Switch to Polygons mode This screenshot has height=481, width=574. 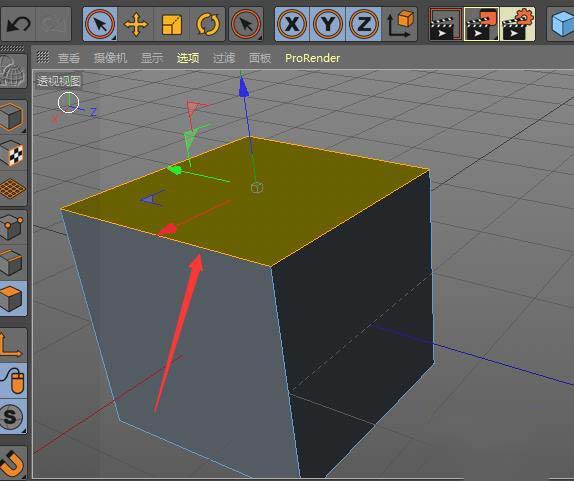(x=13, y=299)
